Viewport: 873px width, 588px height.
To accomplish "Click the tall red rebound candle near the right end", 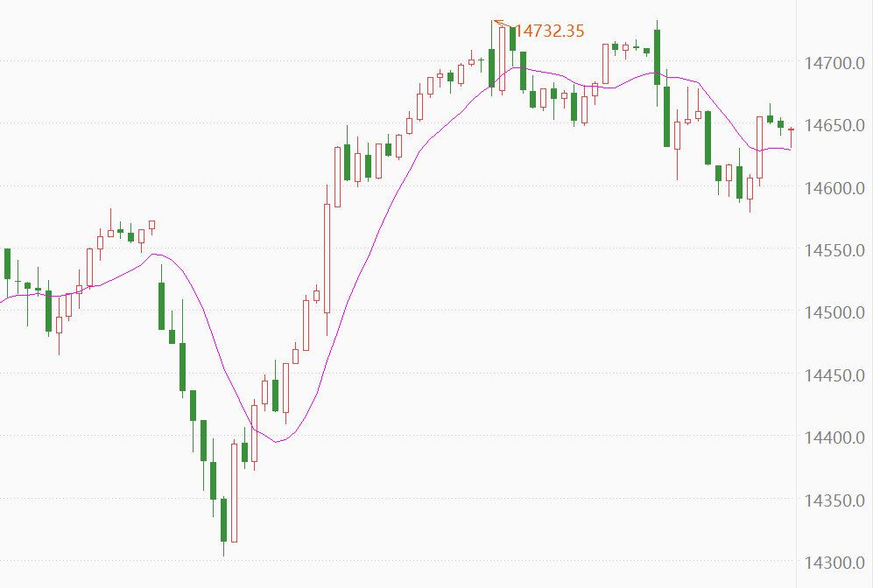I will click(759, 147).
